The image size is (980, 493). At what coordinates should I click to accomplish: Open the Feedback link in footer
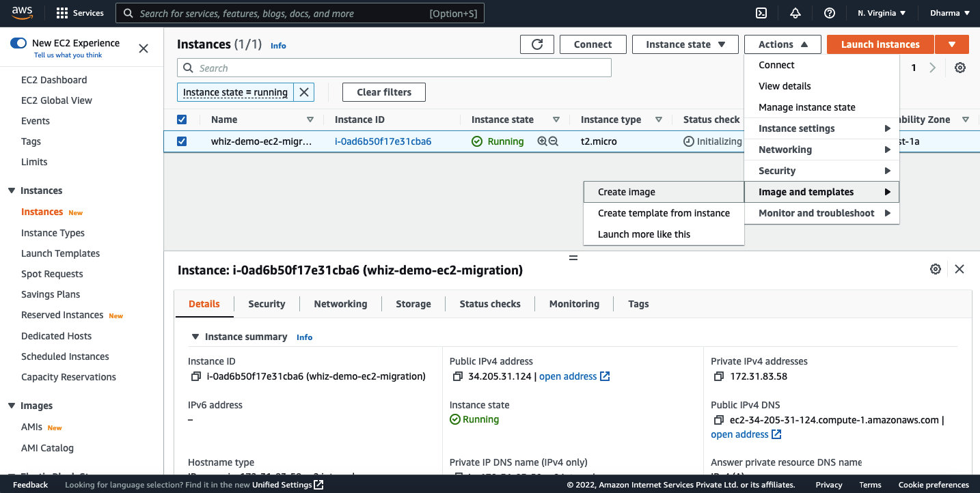pyautogui.click(x=30, y=485)
